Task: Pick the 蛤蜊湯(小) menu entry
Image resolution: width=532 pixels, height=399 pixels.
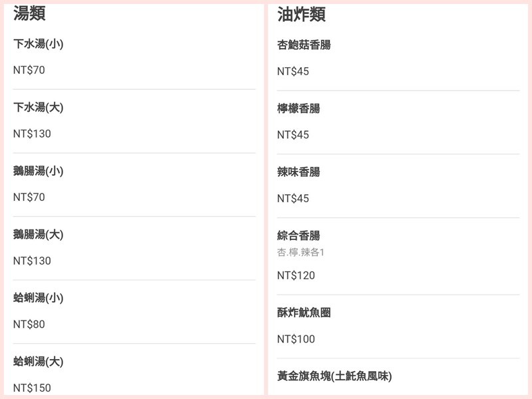Action: pos(39,298)
